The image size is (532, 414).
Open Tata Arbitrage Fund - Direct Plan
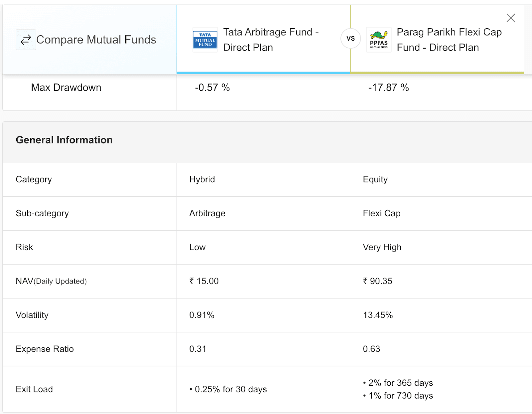(271, 40)
